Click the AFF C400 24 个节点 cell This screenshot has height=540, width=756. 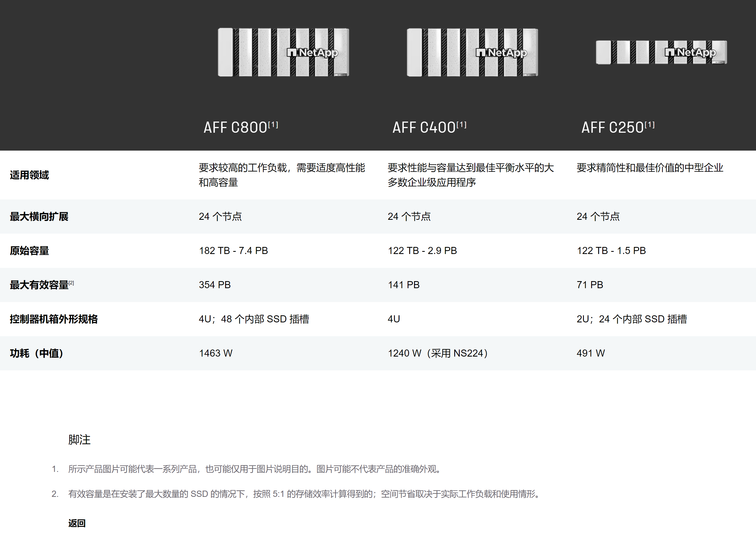(x=409, y=217)
